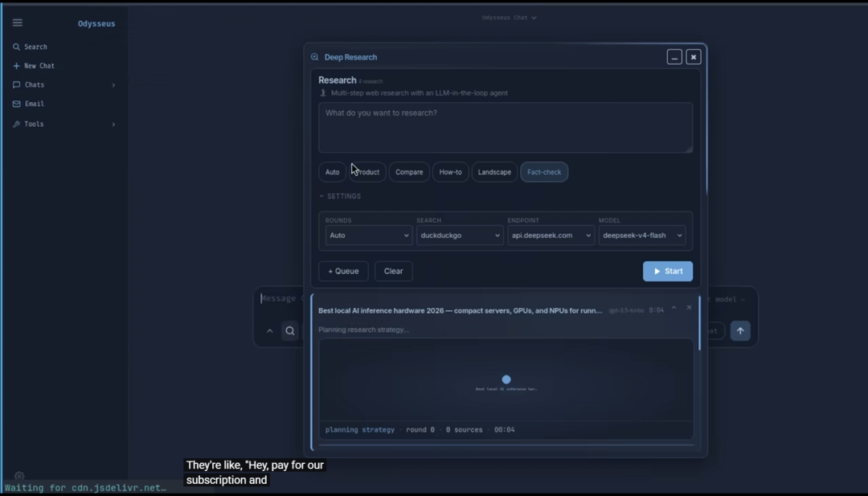Click the blue node in research graph
The height and width of the screenshot is (496, 868).
pyautogui.click(x=506, y=379)
